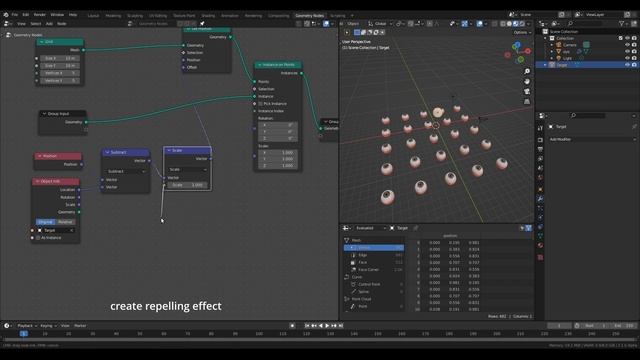Hide the Target object via eye icon
This screenshot has width=640, height=360.
627,65
